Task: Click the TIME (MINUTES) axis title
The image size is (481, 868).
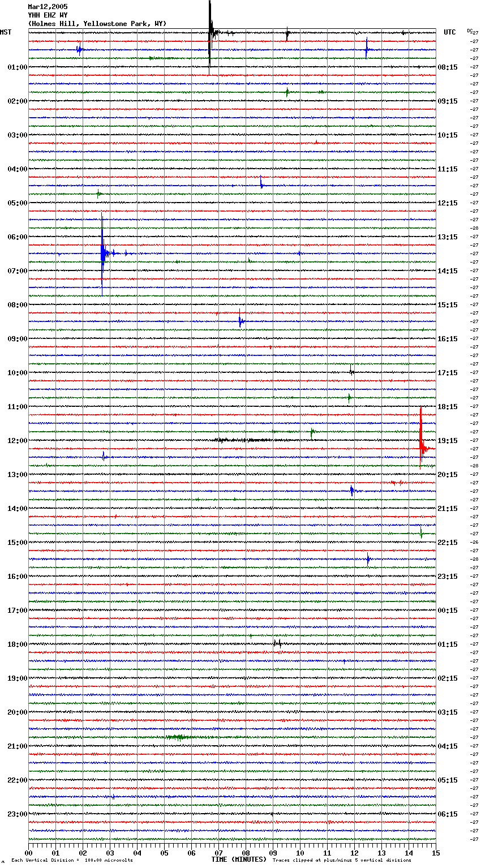Action: 239,860
